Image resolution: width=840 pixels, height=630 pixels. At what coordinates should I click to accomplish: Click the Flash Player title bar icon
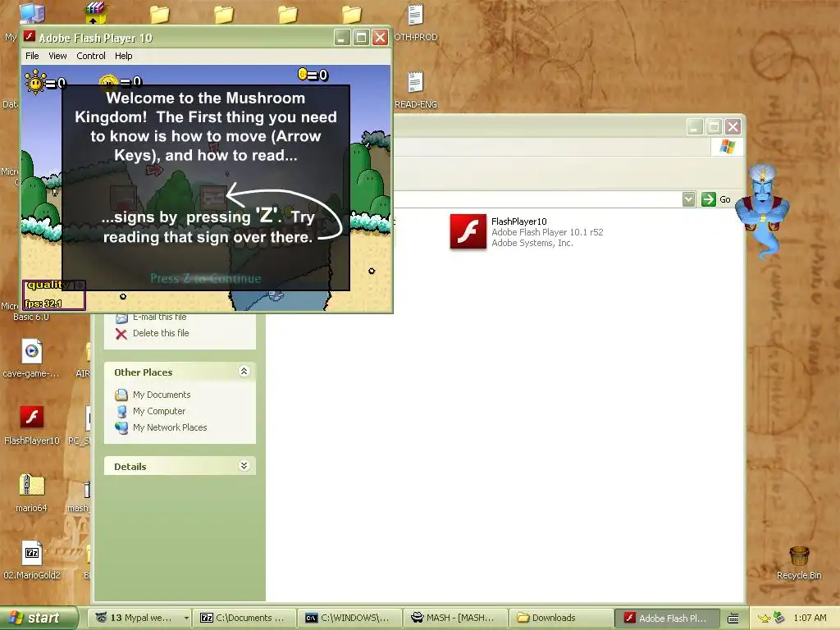[30, 37]
